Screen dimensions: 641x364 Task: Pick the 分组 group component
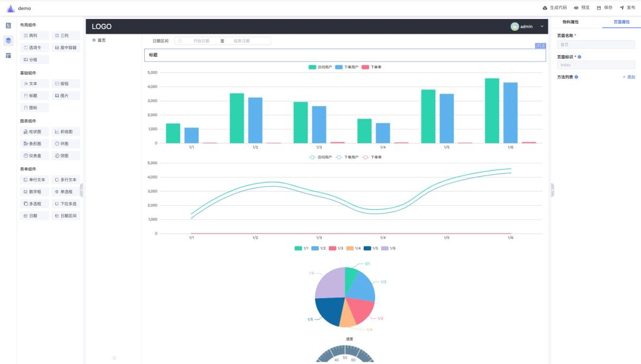[34, 60]
